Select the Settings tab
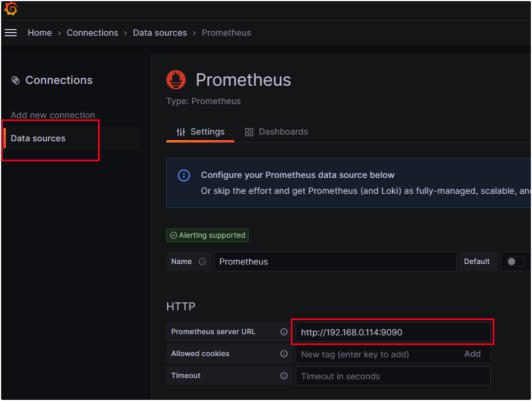The height and width of the screenshot is (401, 532). [201, 132]
